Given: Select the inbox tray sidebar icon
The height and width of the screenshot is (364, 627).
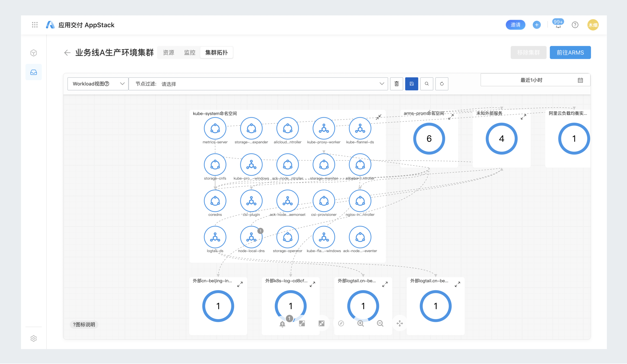Looking at the screenshot, I should [x=34, y=72].
